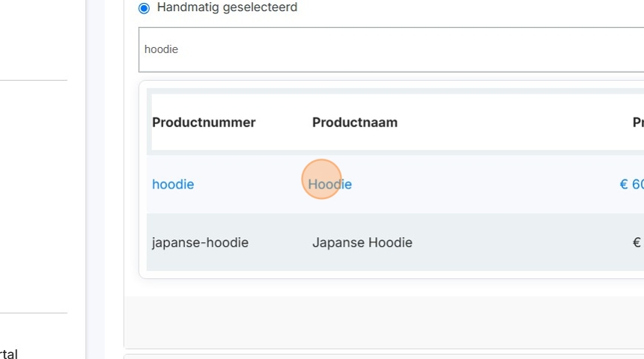
Task: Click the partial "rtal" sidebar item
Action: [9, 354]
